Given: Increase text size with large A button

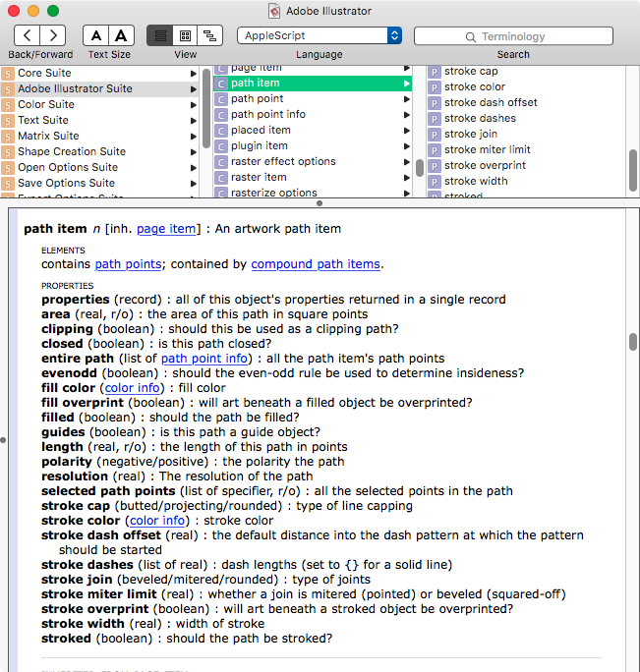Looking at the screenshot, I should click(121, 35).
